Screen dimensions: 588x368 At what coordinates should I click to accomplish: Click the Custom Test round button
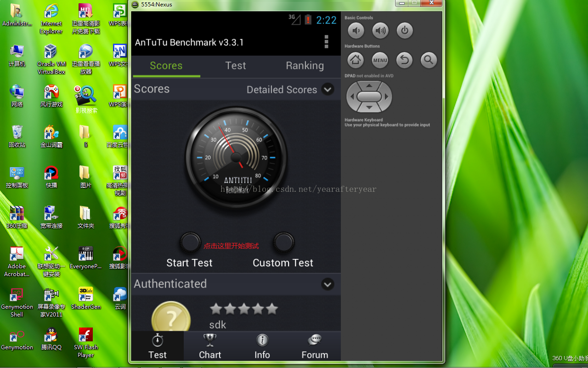coord(283,242)
